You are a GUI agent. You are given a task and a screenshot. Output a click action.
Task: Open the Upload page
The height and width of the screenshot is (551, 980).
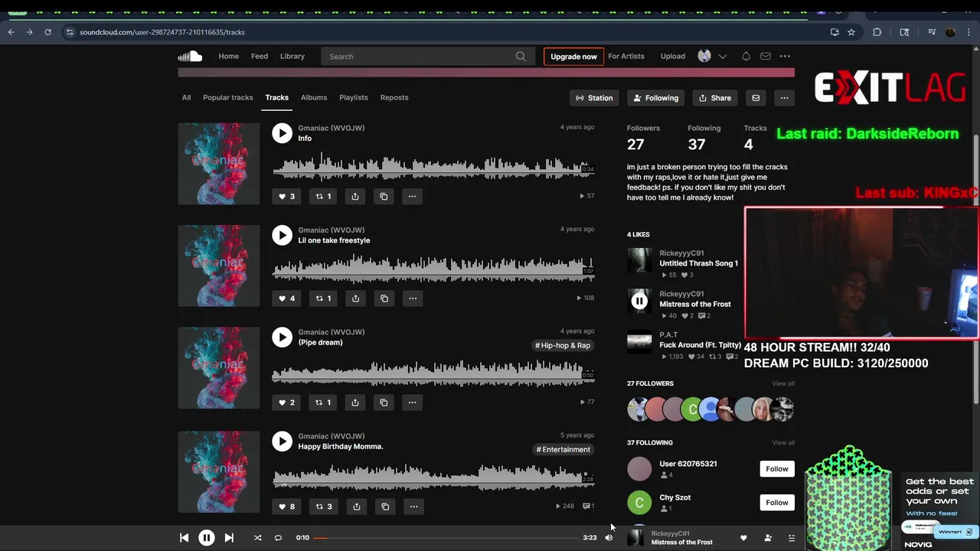[x=673, y=57]
